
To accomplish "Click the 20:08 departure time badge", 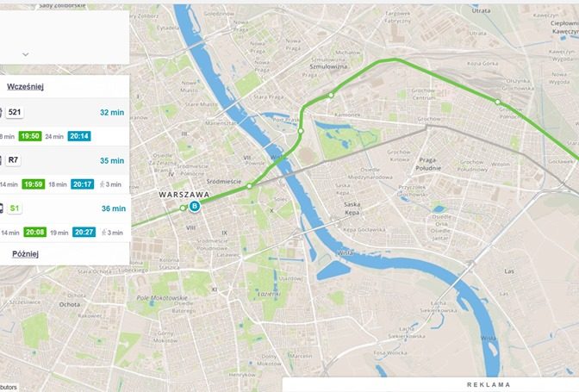I will pos(35,232).
